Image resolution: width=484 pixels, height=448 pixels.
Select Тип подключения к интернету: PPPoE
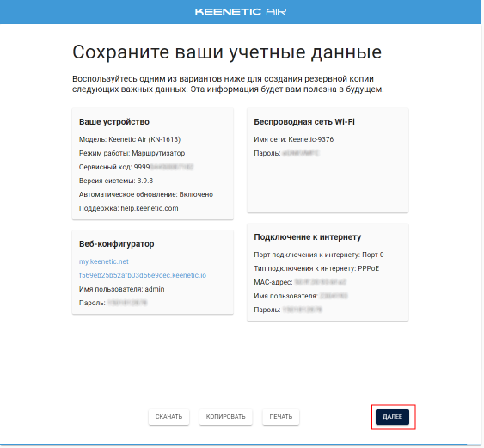[316, 268]
